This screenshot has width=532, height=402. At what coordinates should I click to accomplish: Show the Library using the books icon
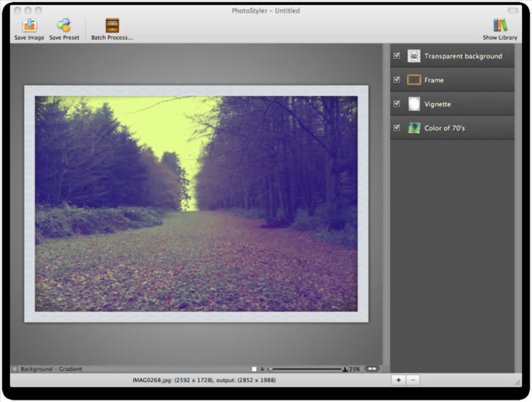pos(500,26)
